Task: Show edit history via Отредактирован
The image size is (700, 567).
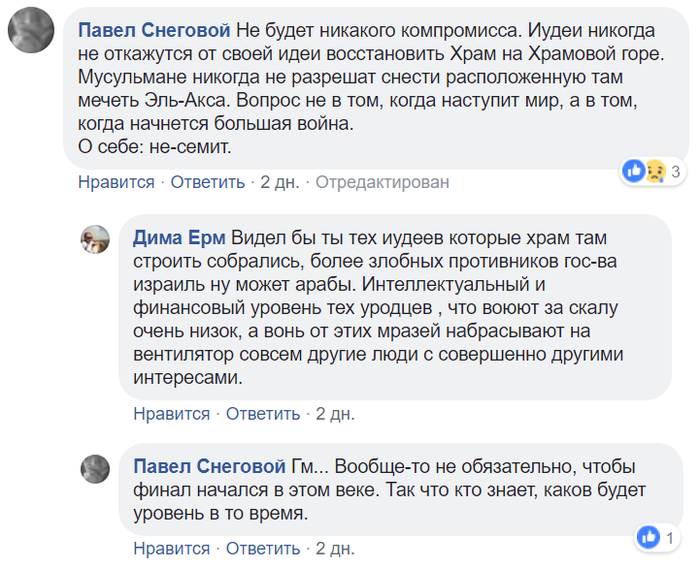Action: [x=383, y=182]
